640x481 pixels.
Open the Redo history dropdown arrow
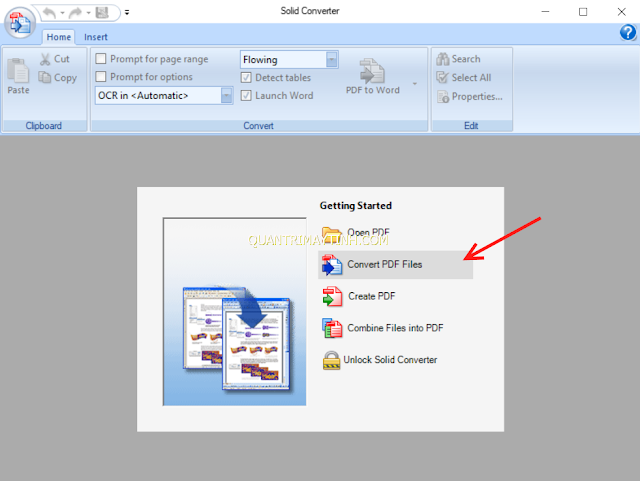pos(88,13)
